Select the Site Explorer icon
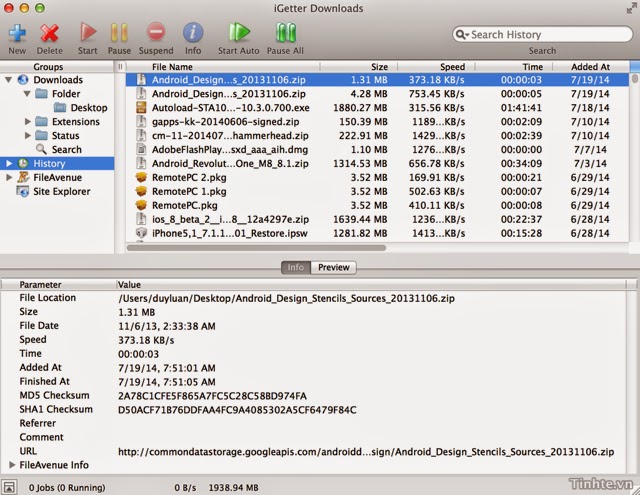 [23, 191]
